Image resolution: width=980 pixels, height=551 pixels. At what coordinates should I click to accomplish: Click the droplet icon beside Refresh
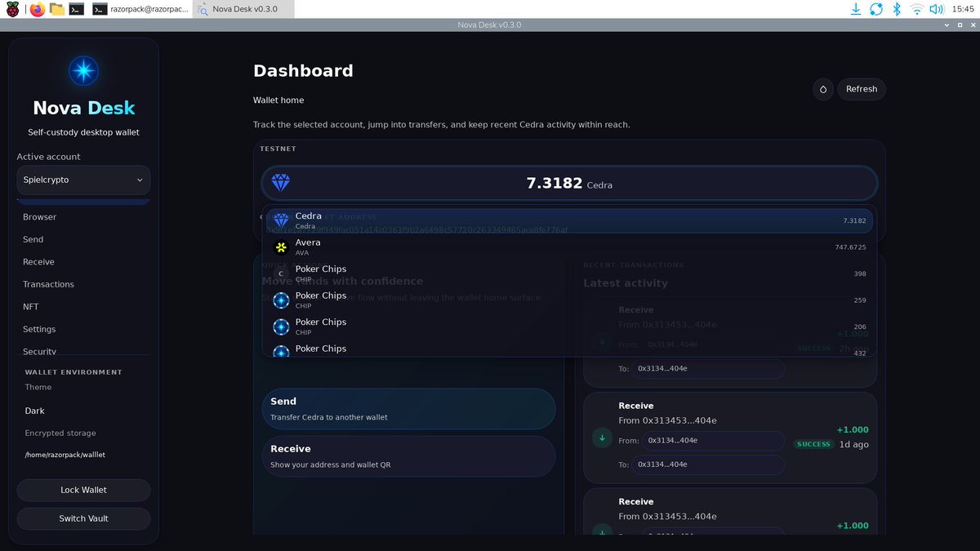[x=823, y=89]
